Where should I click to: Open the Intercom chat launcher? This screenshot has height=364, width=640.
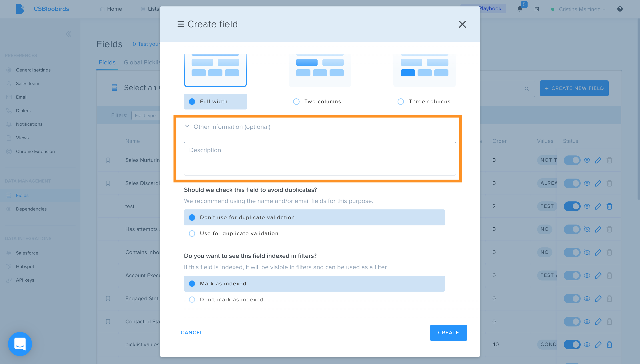pyautogui.click(x=20, y=344)
